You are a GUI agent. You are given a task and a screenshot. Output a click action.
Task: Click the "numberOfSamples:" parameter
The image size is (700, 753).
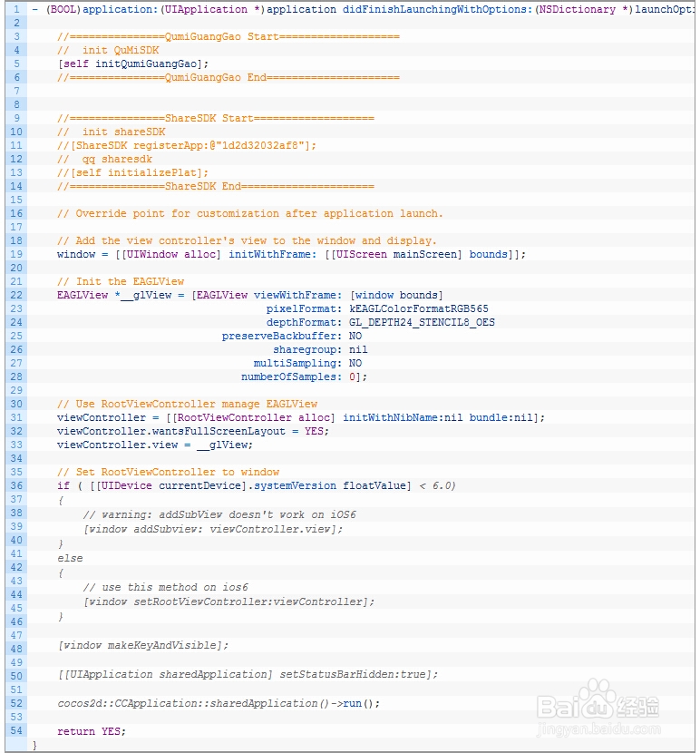[x=291, y=377]
